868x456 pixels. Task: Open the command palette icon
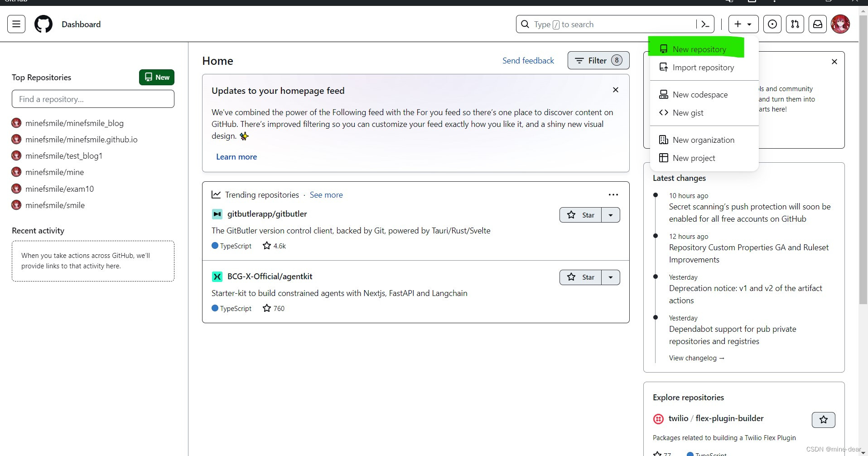click(x=705, y=24)
